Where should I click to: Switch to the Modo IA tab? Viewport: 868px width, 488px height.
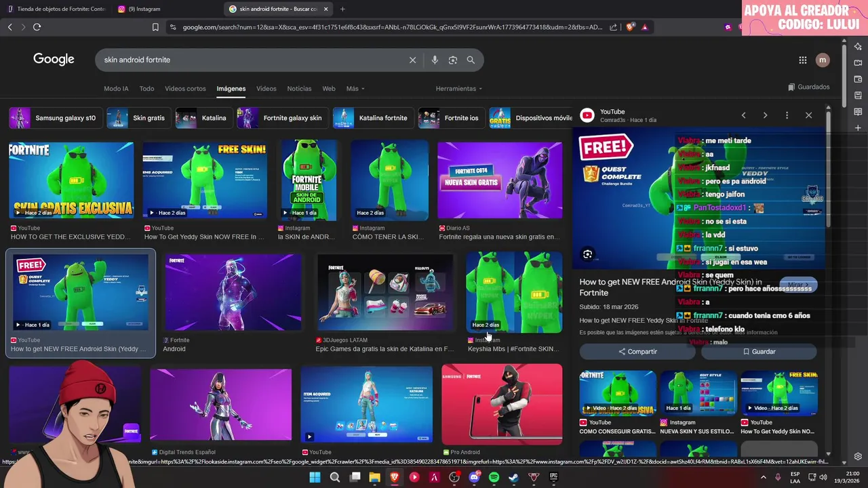click(x=116, y=89)
